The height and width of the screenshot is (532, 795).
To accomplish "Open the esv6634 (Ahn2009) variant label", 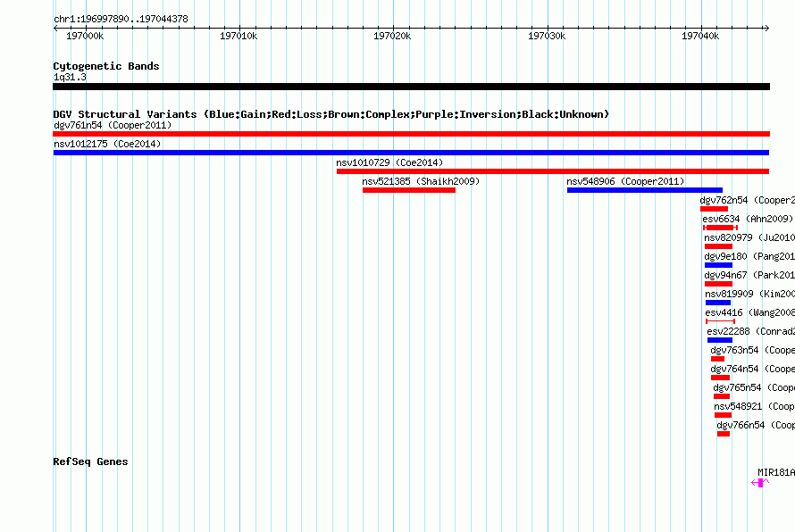I will 748,219.
